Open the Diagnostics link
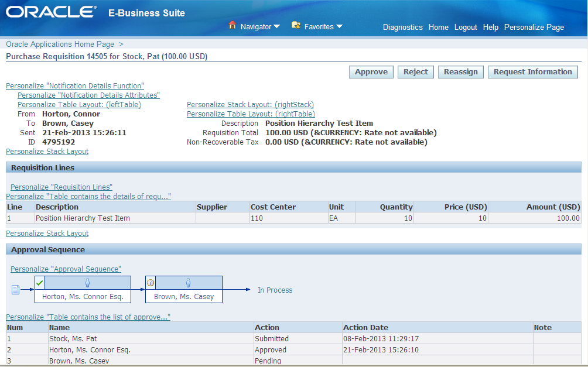This screenshot has height=367, width=588. coord(403,27)
